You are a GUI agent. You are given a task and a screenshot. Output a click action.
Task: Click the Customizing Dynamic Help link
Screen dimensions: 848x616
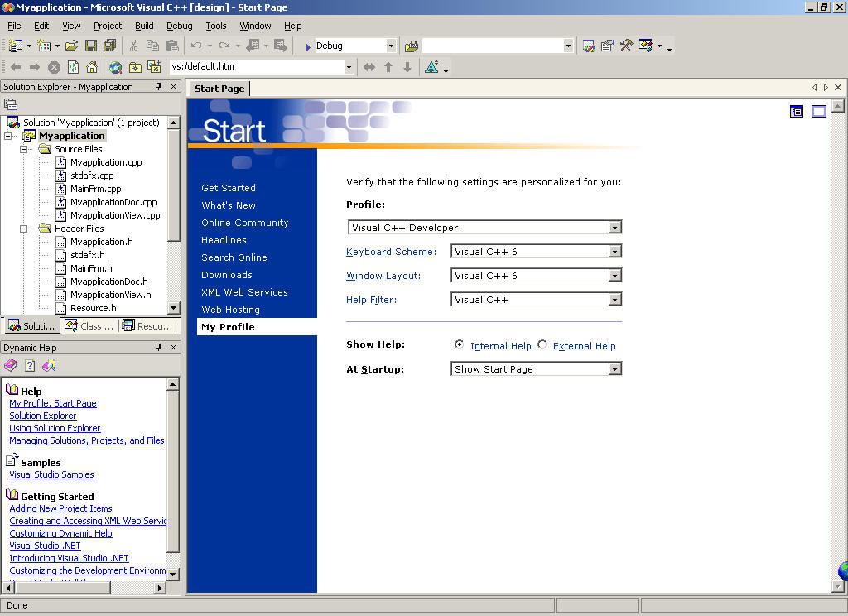(60, 533)
